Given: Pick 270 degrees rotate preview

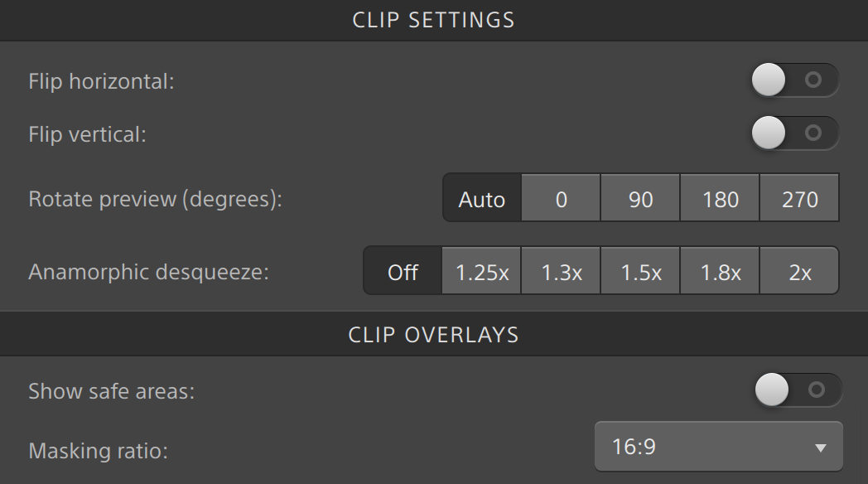Looking at the screenshot, I should pyautogui.click(x=799, y=199).
